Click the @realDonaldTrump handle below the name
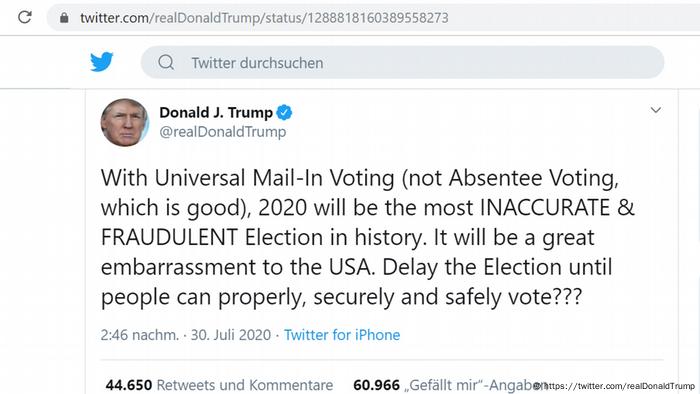Viewport: 700px width, 394px height. [x=223, y=132]
